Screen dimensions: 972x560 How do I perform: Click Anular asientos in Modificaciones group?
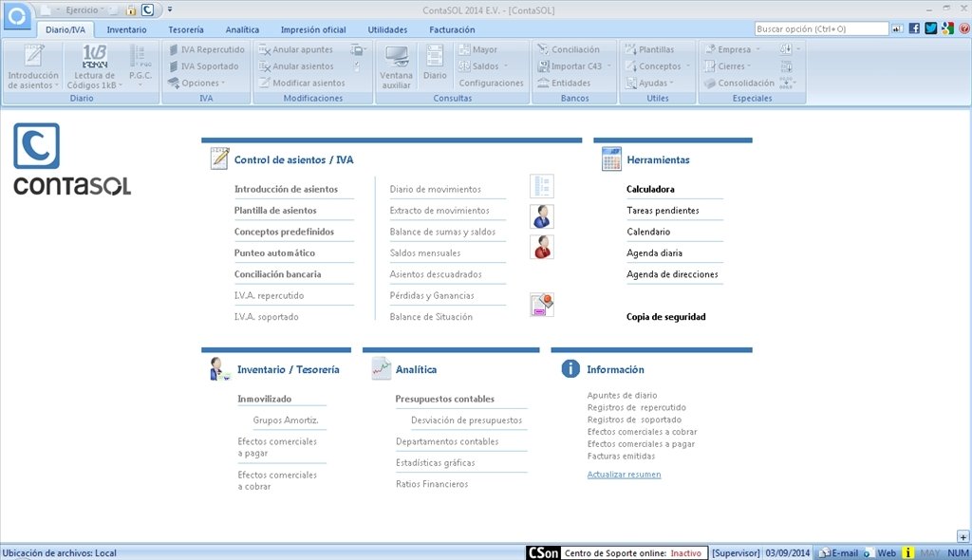tap(296, 66)
